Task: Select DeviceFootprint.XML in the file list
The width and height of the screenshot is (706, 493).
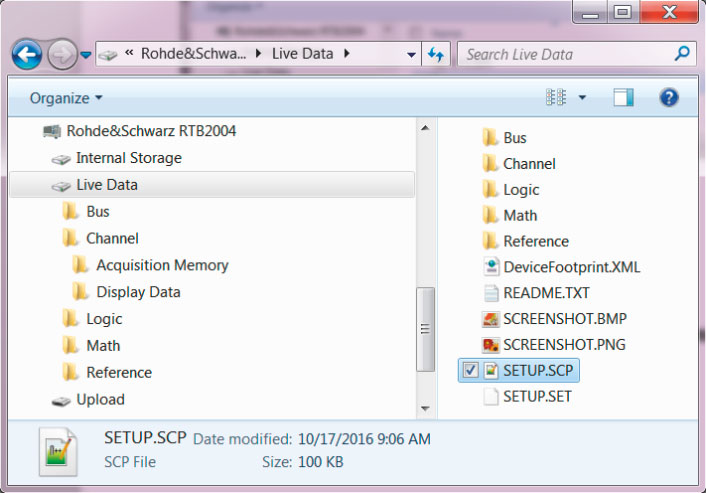Action: coord(571,267)
